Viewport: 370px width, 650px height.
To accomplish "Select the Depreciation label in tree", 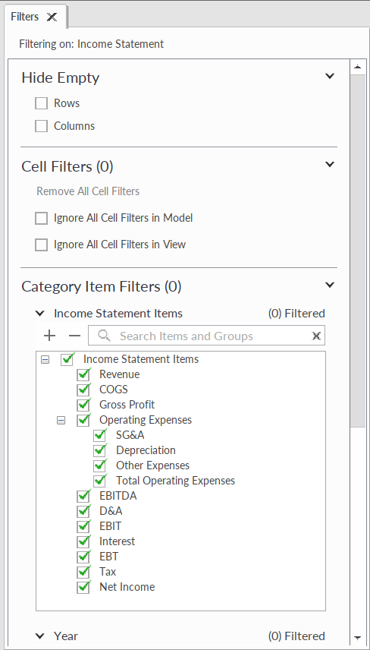I will 146,450.
